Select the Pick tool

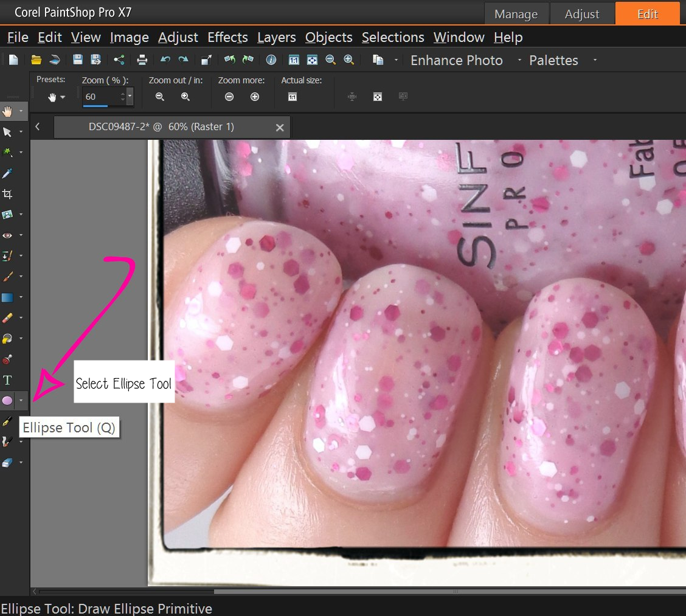[x=9, y=131]
